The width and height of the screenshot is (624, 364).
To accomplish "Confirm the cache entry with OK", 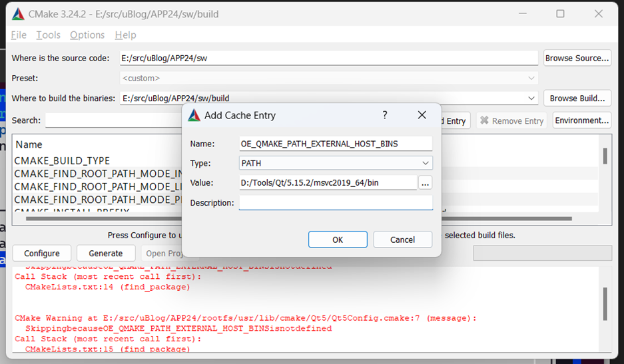I will pos(338,240).
